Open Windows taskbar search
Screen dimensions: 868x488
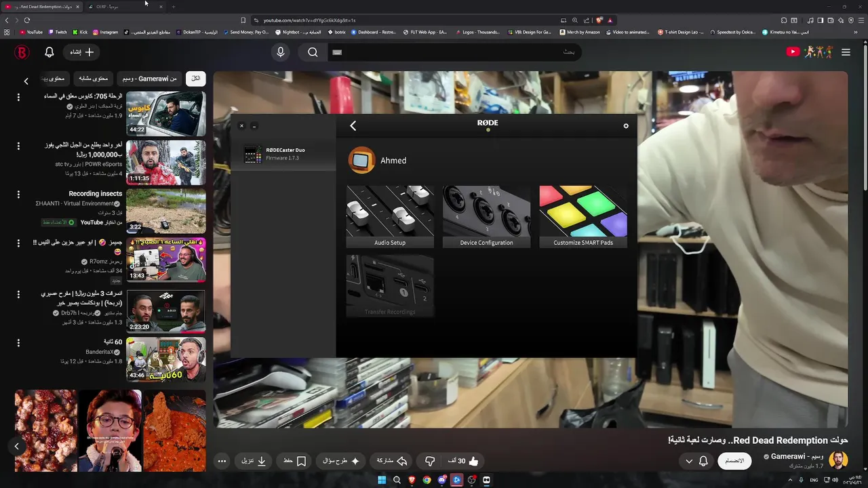pyautogui.click(x=397, y=480)
